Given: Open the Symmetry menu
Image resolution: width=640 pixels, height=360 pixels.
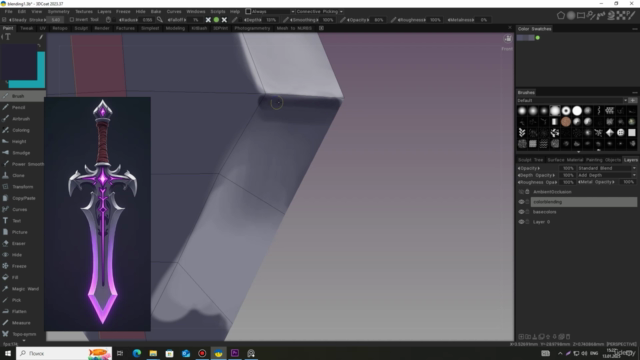Looking at the screenshot, I should point(58,11).
